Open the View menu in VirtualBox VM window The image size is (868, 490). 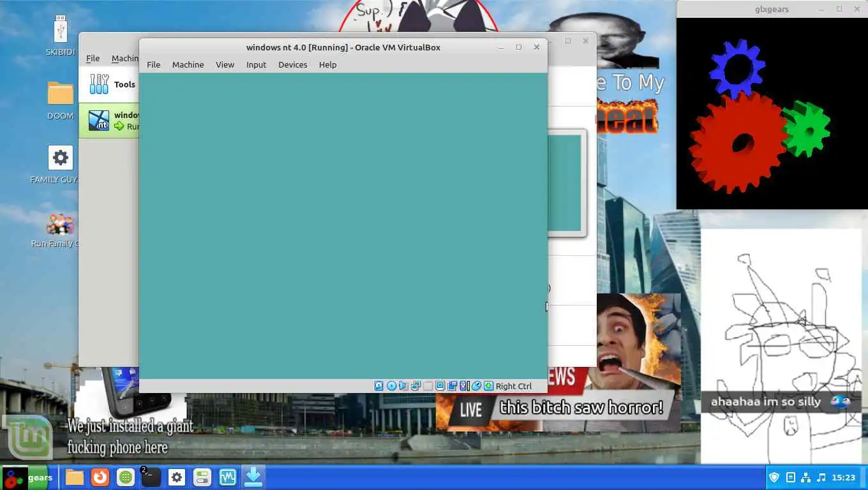tap(225, 64)
